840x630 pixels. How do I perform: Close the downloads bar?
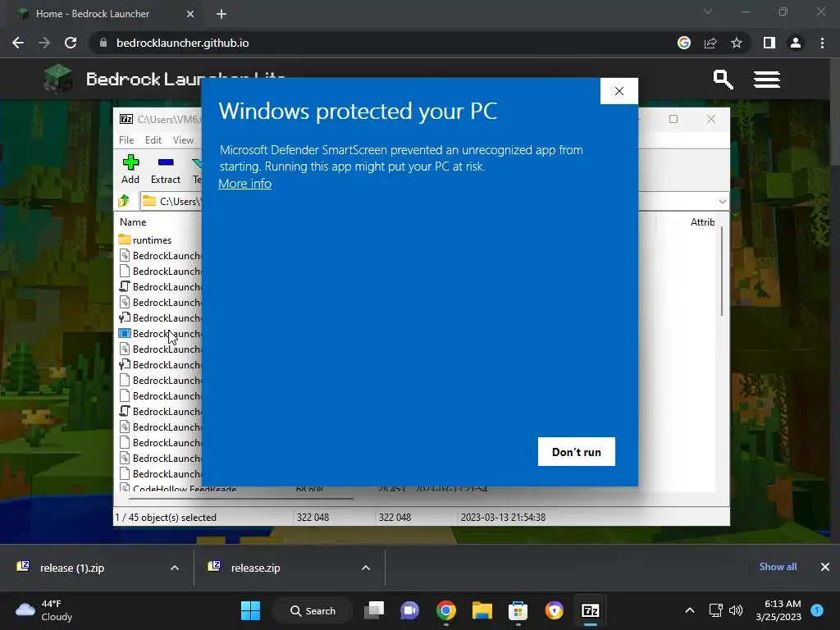point(825,567)
